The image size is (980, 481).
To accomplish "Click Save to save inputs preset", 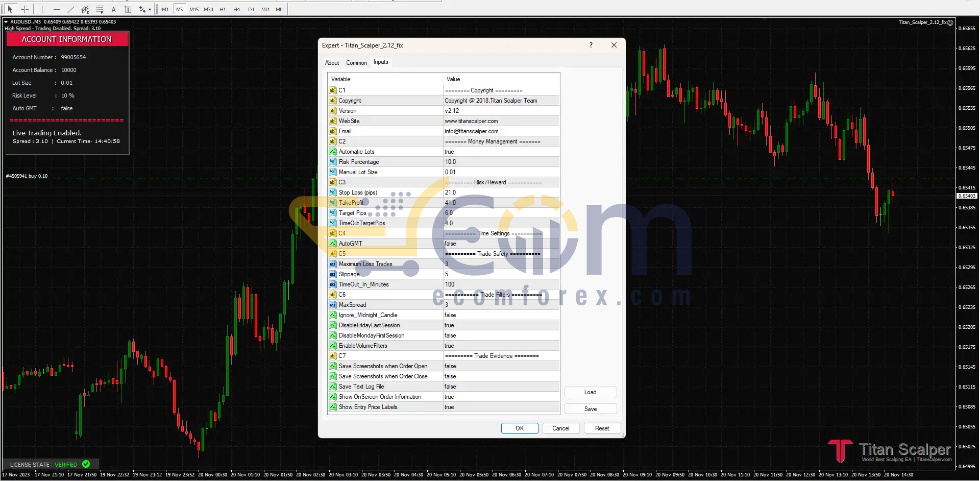I will 591,409.
